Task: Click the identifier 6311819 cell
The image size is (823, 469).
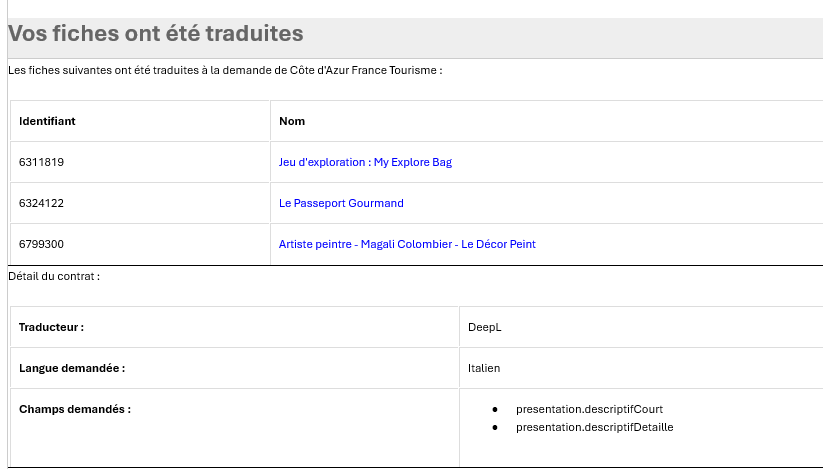Action: point(140,162)
